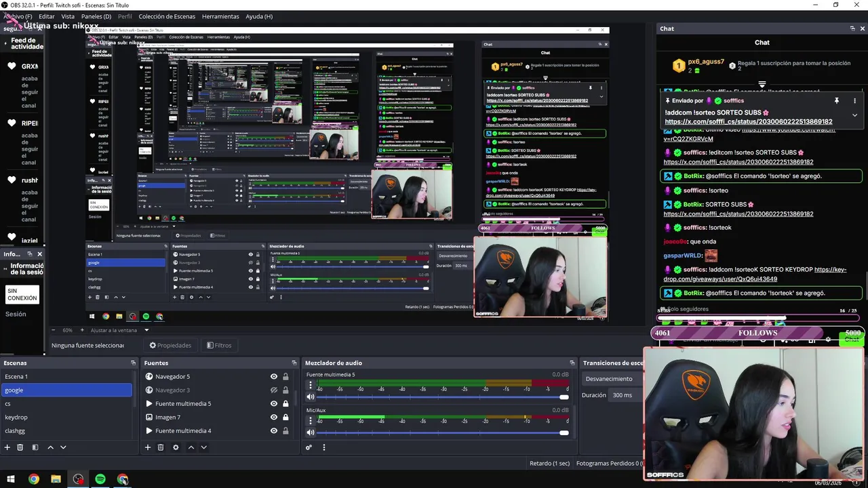Hide the Navegador 5 source

pyautogui.click(x=274, y=376)
